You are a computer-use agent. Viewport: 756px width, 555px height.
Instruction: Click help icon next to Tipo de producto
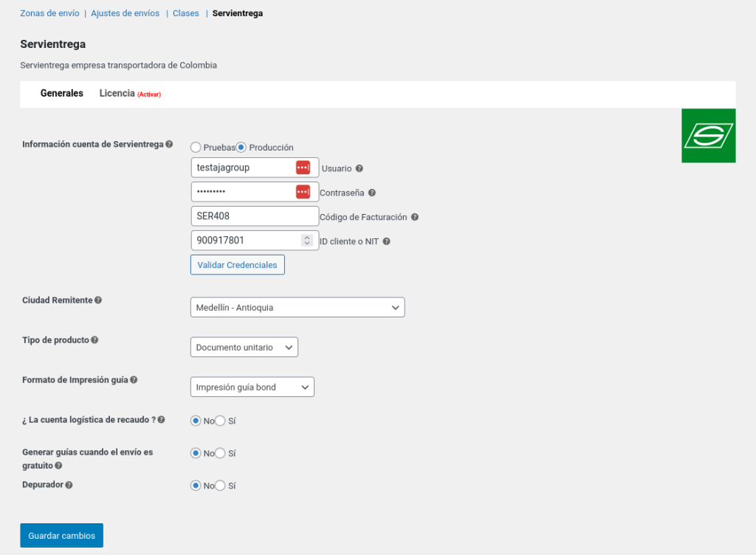click(x=94, y=340)
